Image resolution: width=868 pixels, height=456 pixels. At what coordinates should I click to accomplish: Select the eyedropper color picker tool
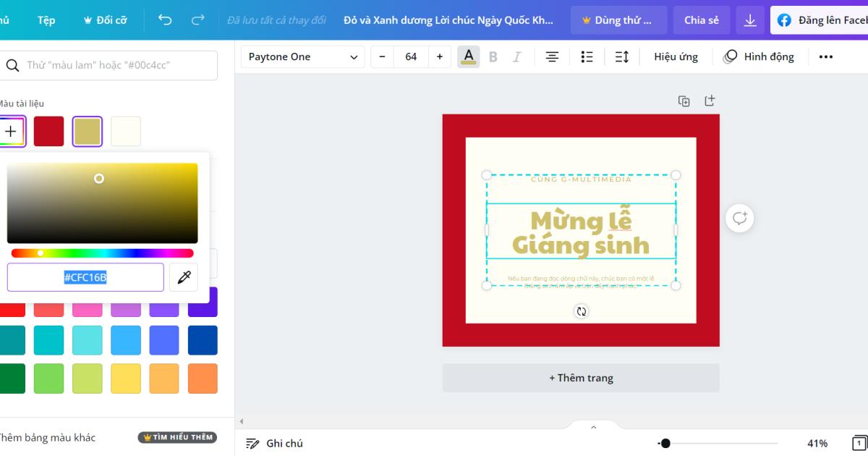click(183, 277)
